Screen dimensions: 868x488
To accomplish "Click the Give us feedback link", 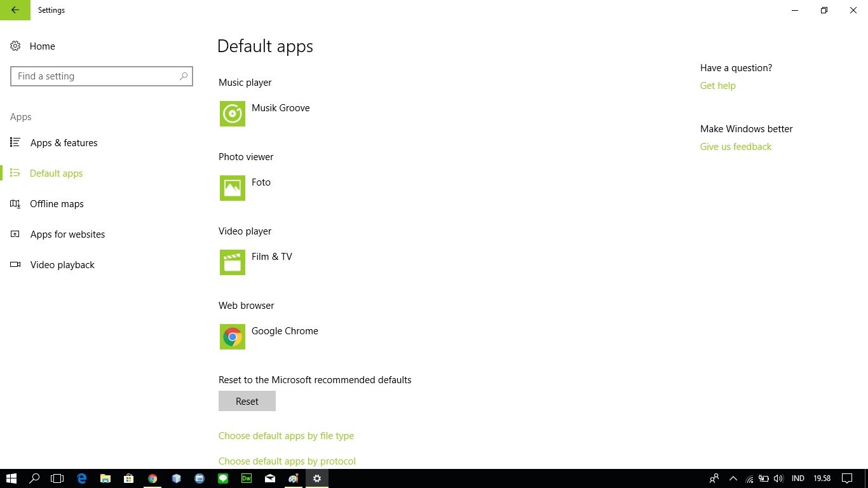I will [736, 147].
